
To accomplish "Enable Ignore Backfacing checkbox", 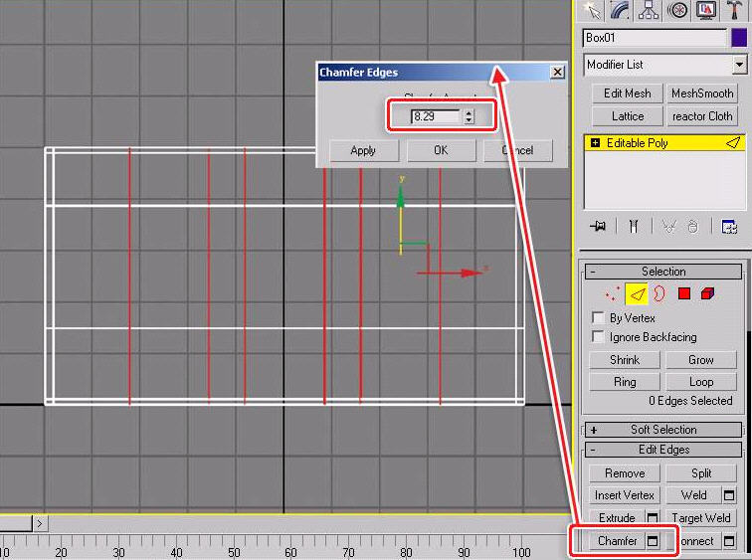I will coord(598,337).
